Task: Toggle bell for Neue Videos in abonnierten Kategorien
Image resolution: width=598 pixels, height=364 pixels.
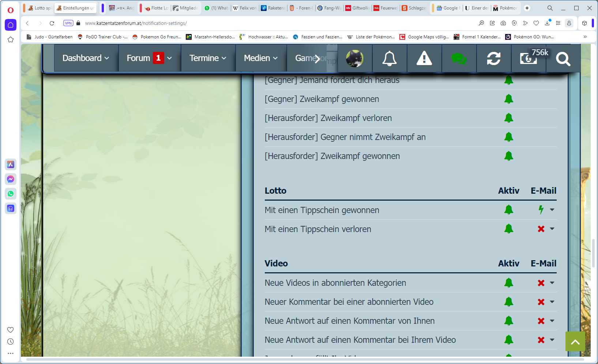Action: point(508,283)
